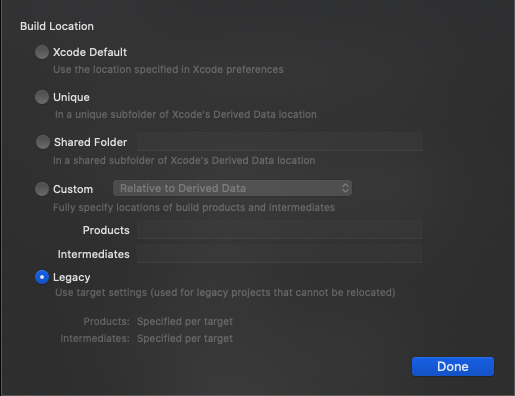Click the Products path input field
This screenshot has height=396, width=515.
click(x=279, y=230)
